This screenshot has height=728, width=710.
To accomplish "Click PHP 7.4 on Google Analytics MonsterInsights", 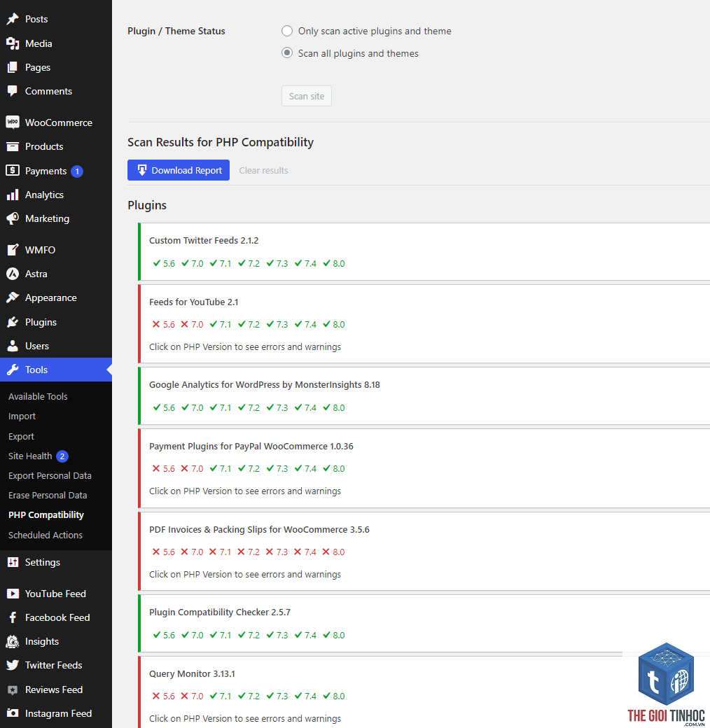I will pyautogui.click(x=305, y=407).
